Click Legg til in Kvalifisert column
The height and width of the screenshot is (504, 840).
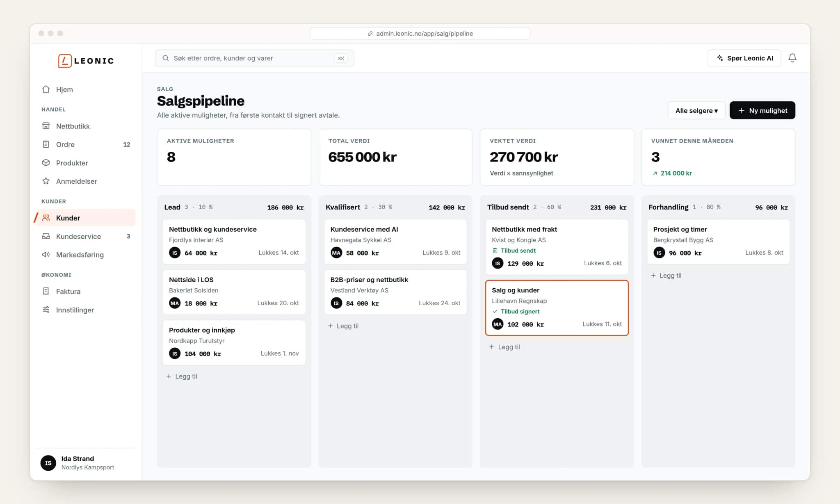click(x=343, y=326)
